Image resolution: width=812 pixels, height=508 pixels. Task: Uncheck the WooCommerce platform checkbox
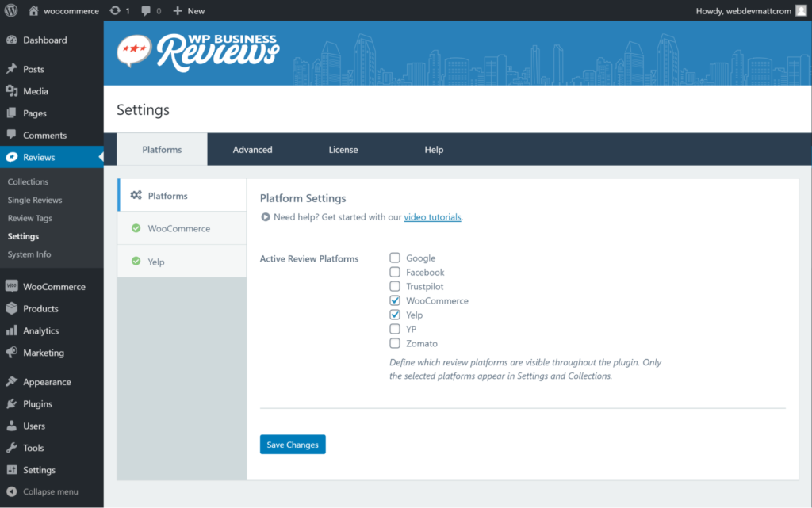point(395,300)
